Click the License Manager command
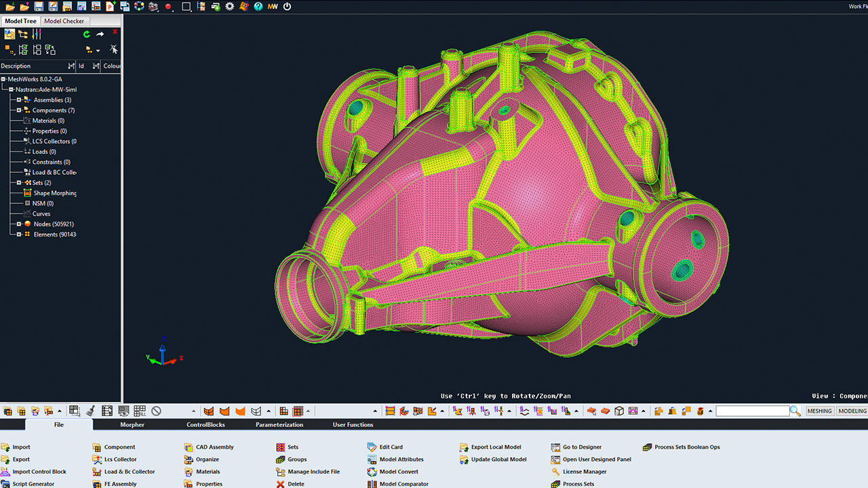Screen dimensions: 868x488 [x=584, y=472]
